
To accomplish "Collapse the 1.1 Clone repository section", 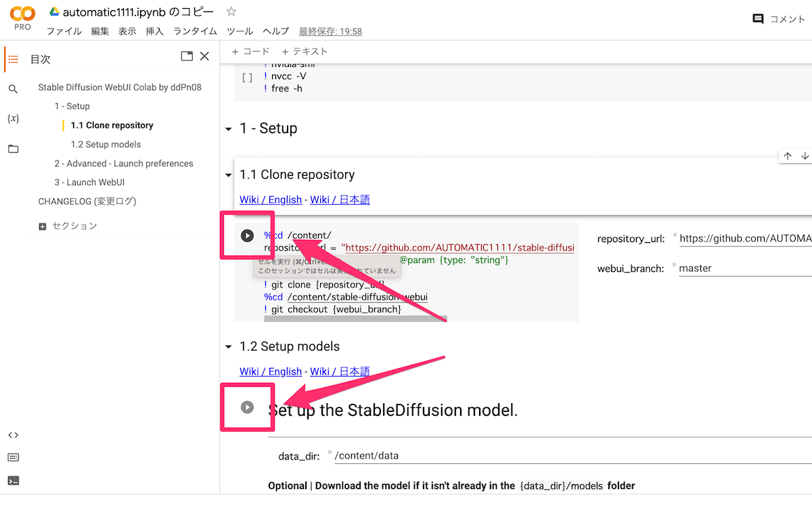I will coord(228,175).
